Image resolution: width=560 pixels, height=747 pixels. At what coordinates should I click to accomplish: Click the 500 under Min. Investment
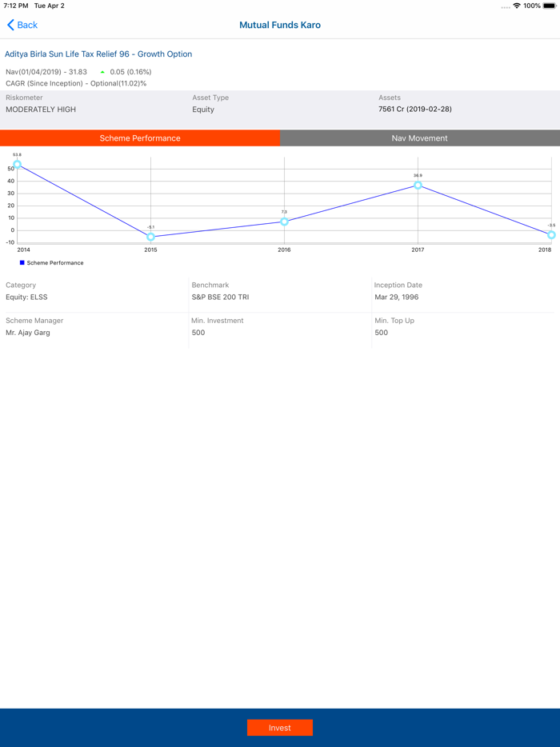(198, 333)
